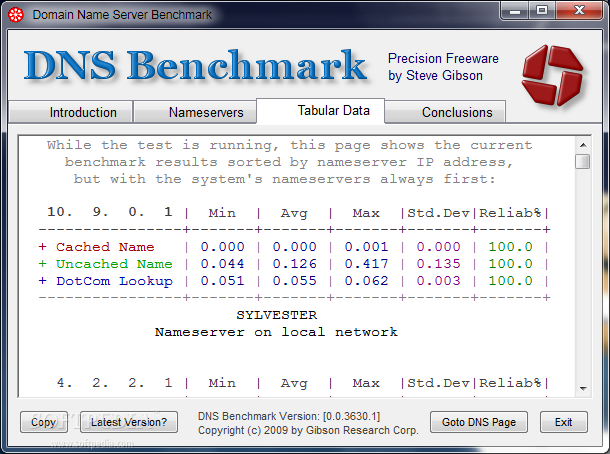Click the DNS Benchmark banner title
This screenshot has width=610, height=454.
pyautogui.click(x=195, y=65)
